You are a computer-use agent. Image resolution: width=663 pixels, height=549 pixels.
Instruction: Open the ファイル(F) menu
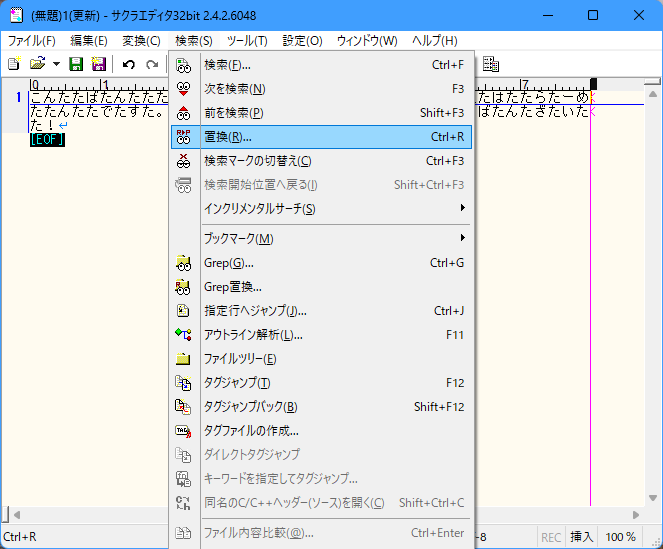point(32,41)
